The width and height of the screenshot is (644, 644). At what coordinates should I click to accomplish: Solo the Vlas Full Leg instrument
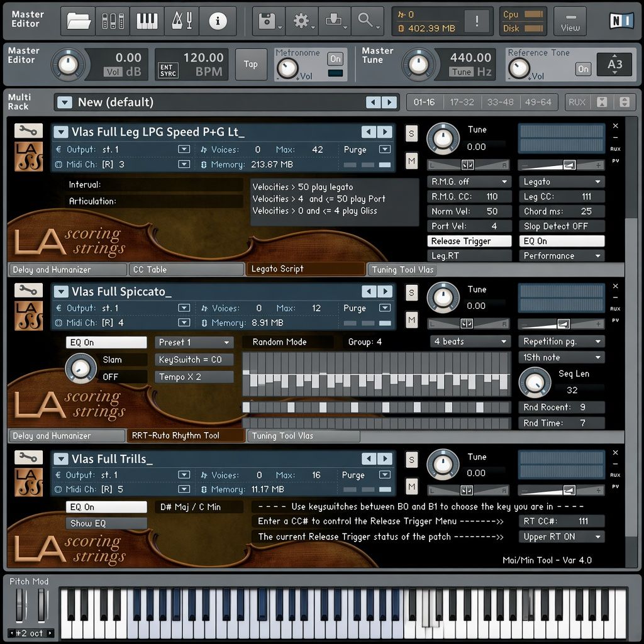coord(411,133)
